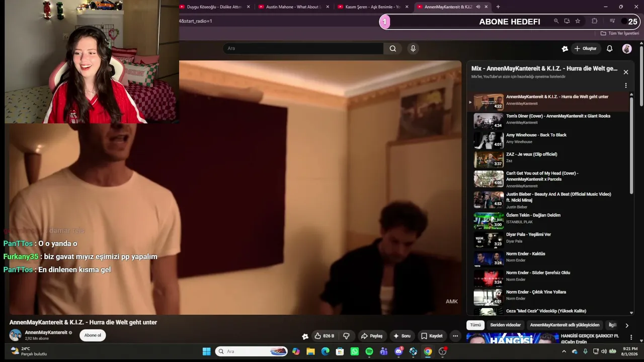
Task: Mute the AnnenMayKantereit tab audio
Action: 478,7
